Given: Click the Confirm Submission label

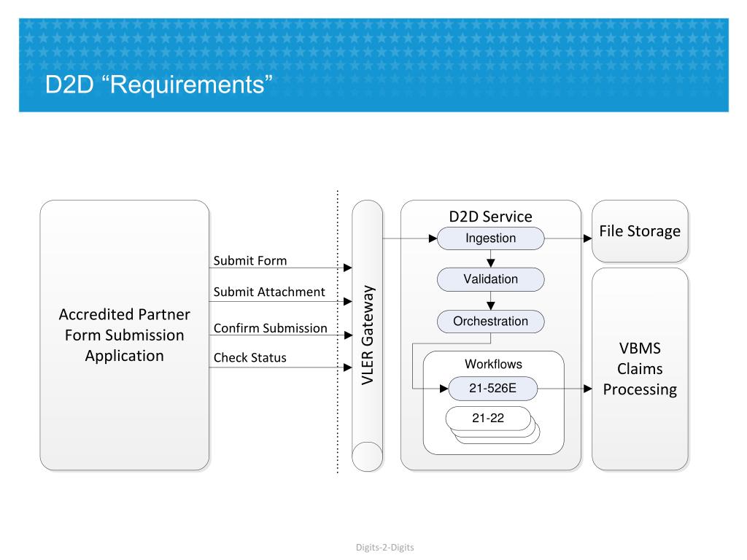Looking at the screenshot, I should [270, 328].
